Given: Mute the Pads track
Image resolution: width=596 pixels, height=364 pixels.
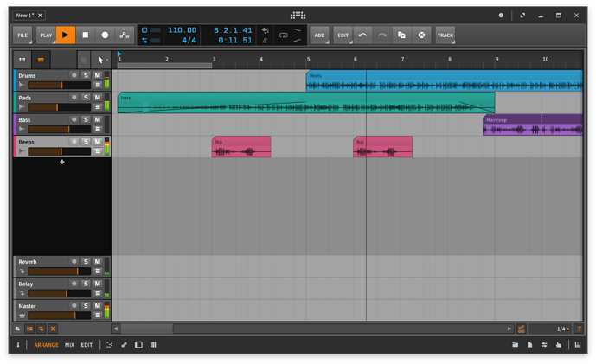Looking at the screenshot, I should point(98,98).
